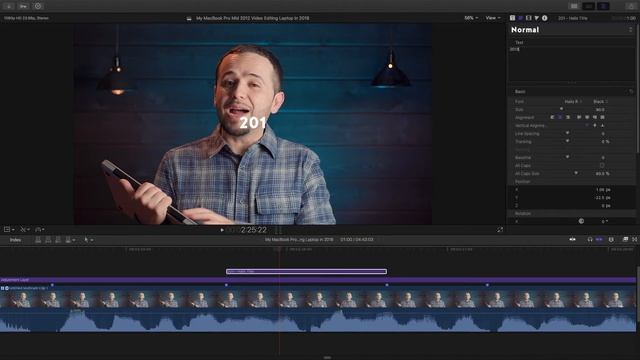This screenshot has width=640, height=360.
Task: Select right text alignment
Action: 568,117
